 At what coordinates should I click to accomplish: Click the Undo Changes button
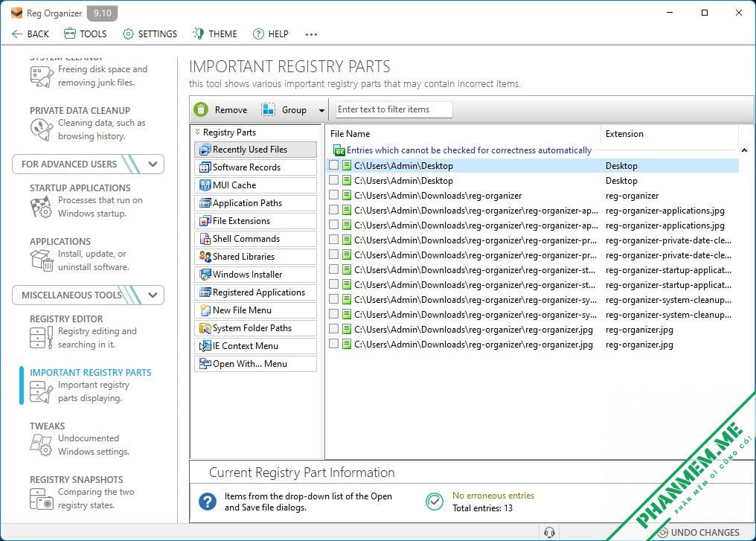click(x=699, y=532)
